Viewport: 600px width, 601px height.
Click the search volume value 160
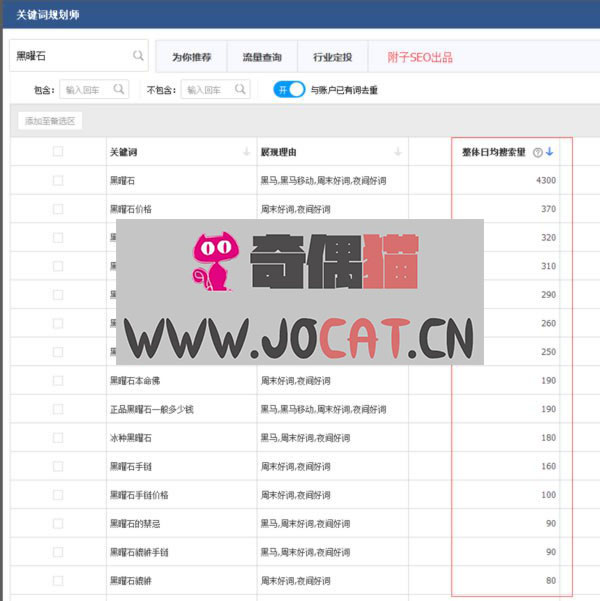548,466
